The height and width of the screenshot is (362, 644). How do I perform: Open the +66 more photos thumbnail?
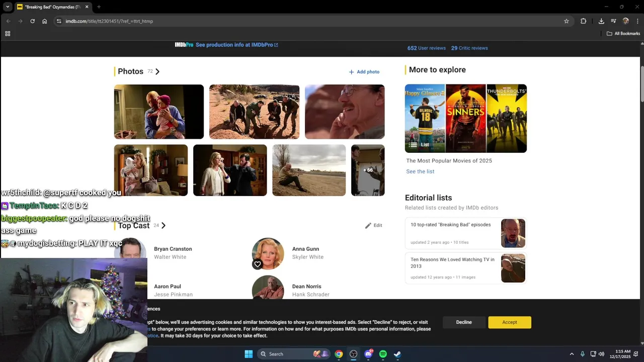[368, 170]
